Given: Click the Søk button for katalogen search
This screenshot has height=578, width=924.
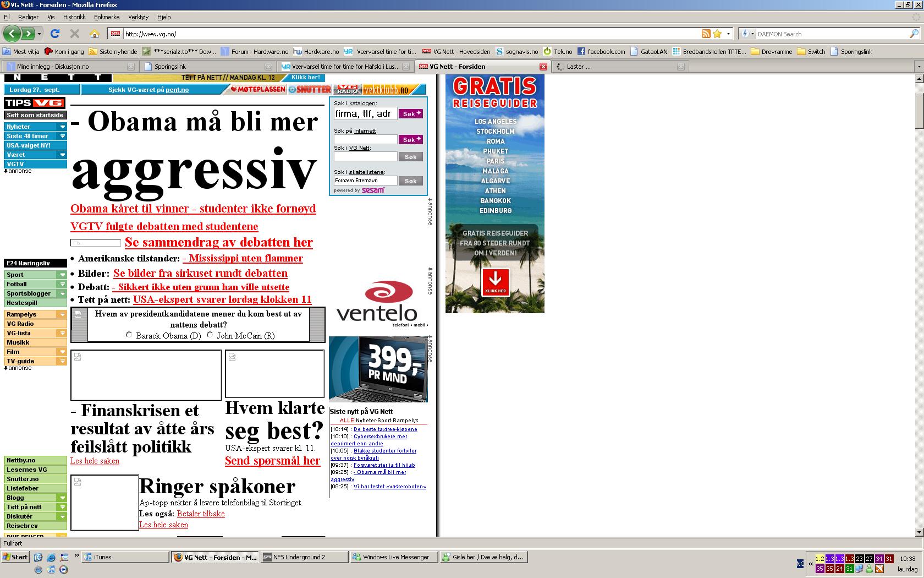Looking at the screenshot, I should click(410, 113).
